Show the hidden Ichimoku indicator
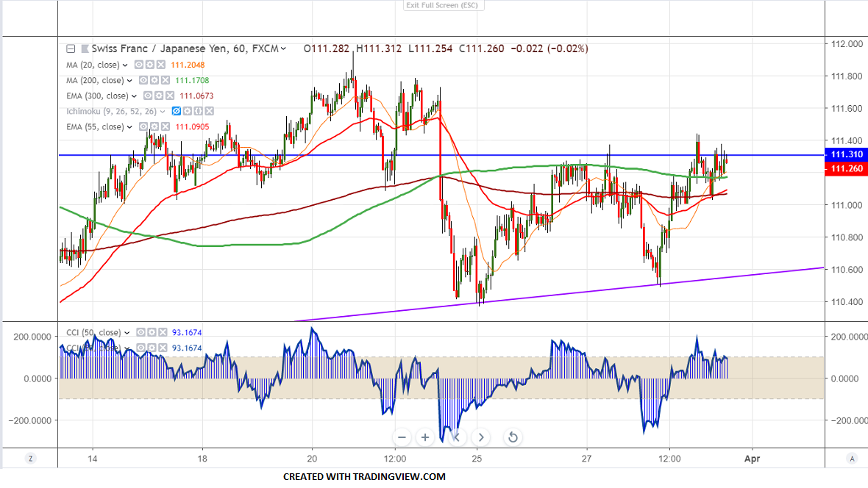The width and height of the screenshot is (868, 488). point(176,111)
